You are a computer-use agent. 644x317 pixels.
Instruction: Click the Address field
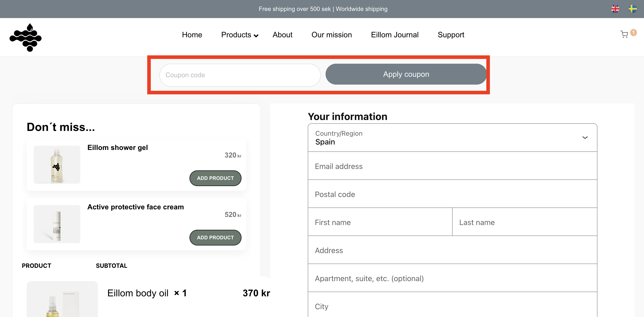[x=452, y=250]
